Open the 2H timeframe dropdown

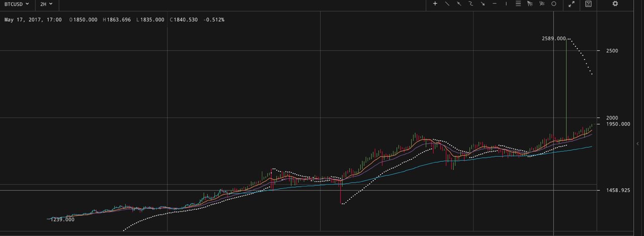[46, 4]
